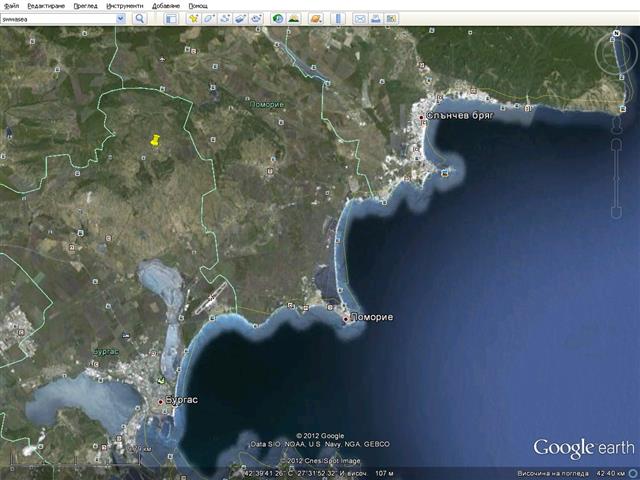This screenshot has width=640, height=480.
Task: Click the search magnifier button
Action: coord(139,18)
